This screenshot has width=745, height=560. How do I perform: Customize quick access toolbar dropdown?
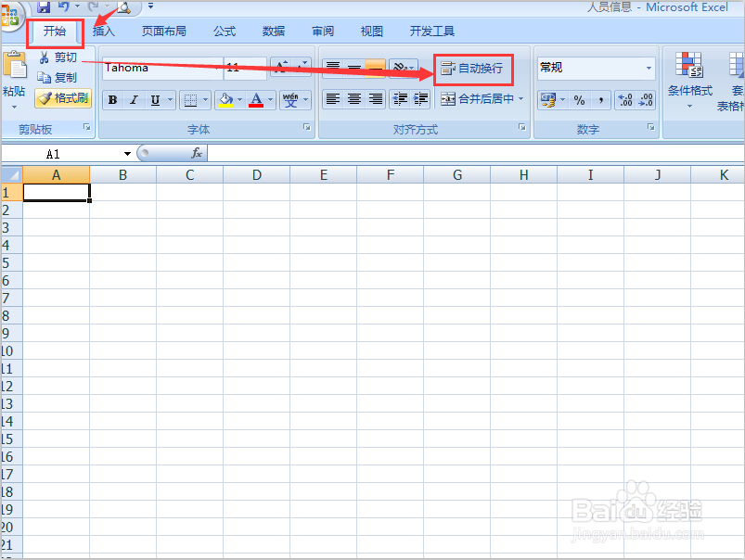150,6
